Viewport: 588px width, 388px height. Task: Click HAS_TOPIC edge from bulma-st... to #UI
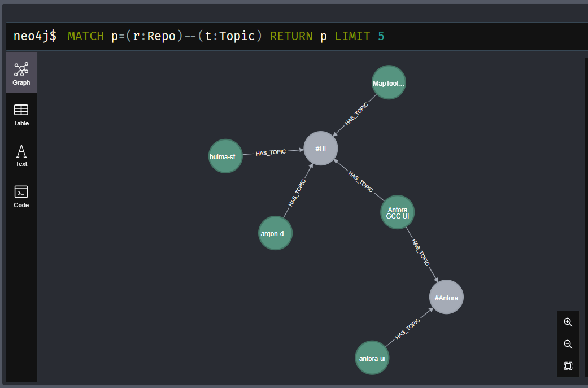click(x=271, y=152)
